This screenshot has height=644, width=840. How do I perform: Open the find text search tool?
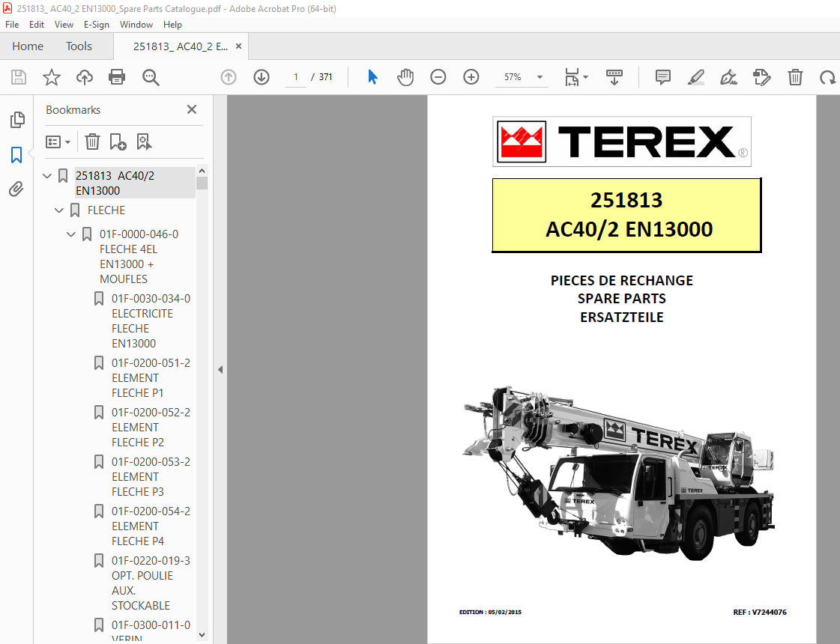(151, 77)
